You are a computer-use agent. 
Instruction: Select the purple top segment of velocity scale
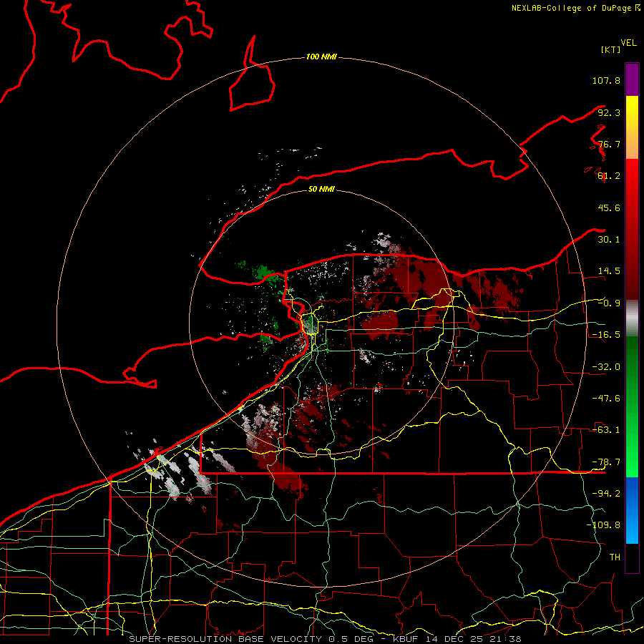[x=632, y=79]
